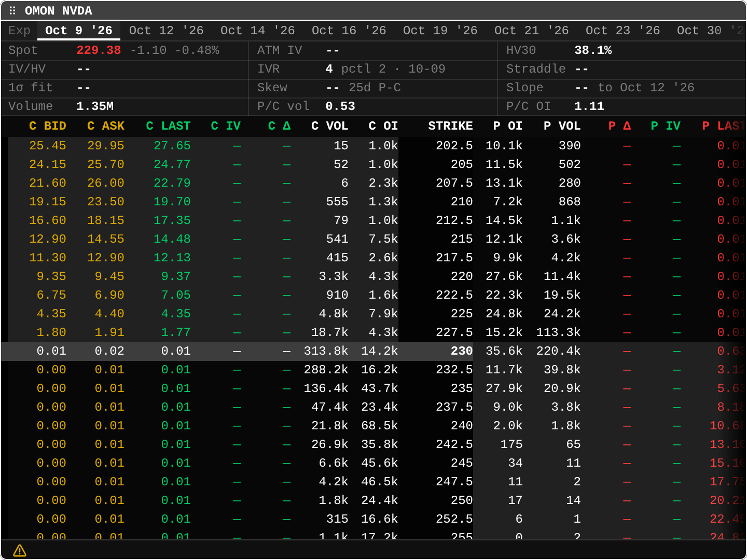Click the 247.5 strike cell

click(x=454, y=482)
